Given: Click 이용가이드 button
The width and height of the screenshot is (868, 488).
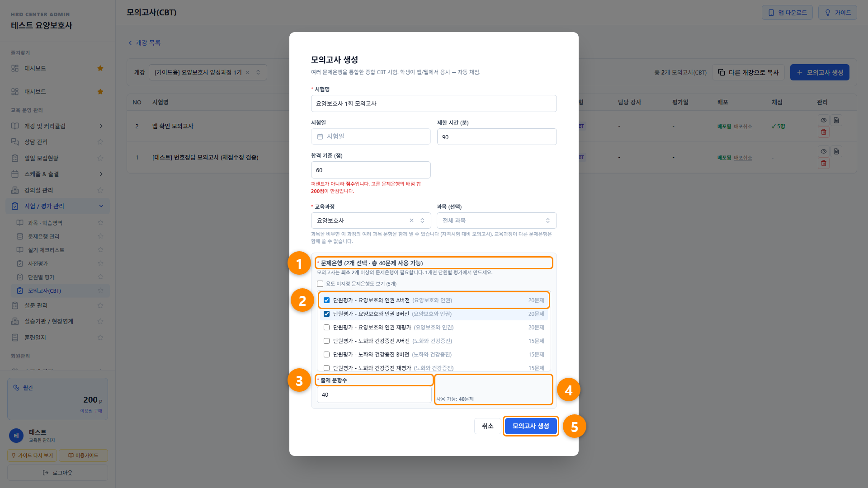Looking at the screenshot, I should point(83,455).
